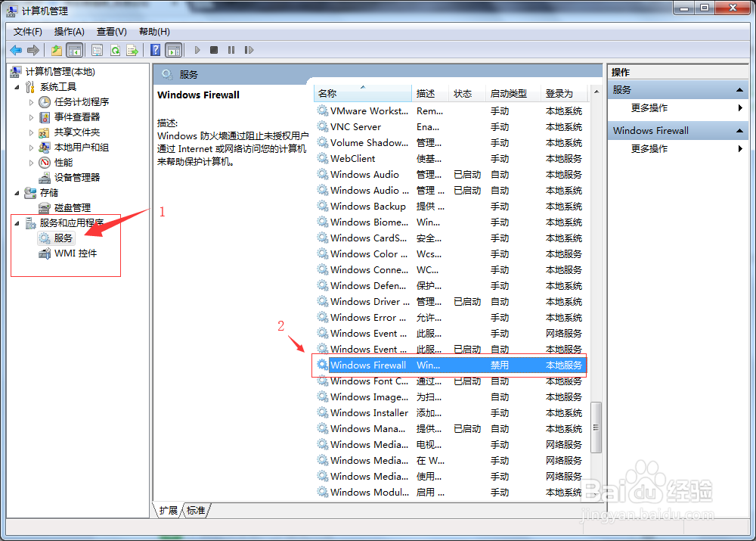The width and height of the screenshot is (756, 541).
Task: Select the 计算机管理(本地) root node
Action: pos(60,72)
